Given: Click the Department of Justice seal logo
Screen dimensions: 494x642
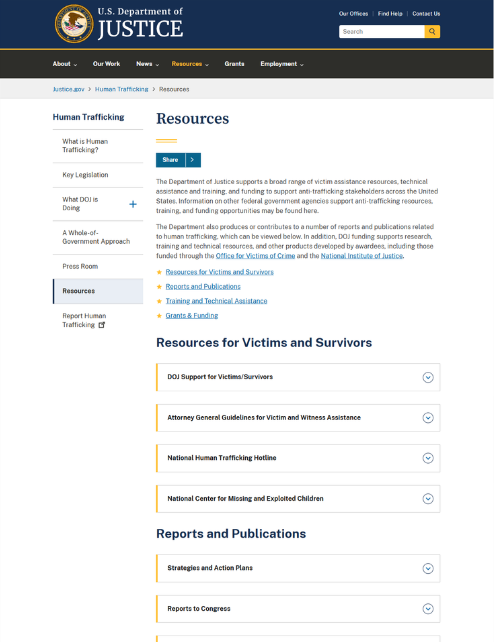Looking at the screenshot, I should coord(74,24).
